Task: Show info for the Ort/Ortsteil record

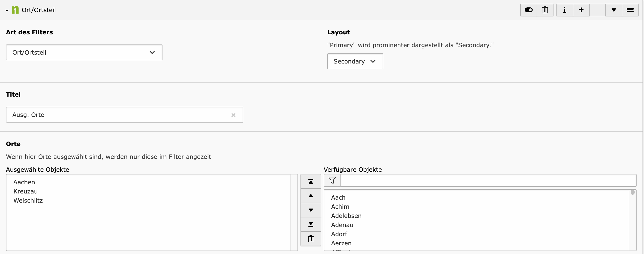Action: (565, 10)
